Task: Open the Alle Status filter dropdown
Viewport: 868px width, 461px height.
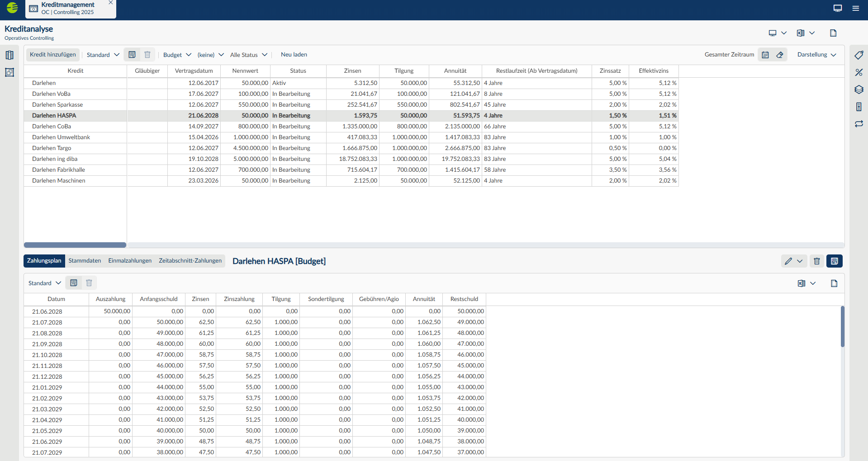Action: (x=249, y=55)
